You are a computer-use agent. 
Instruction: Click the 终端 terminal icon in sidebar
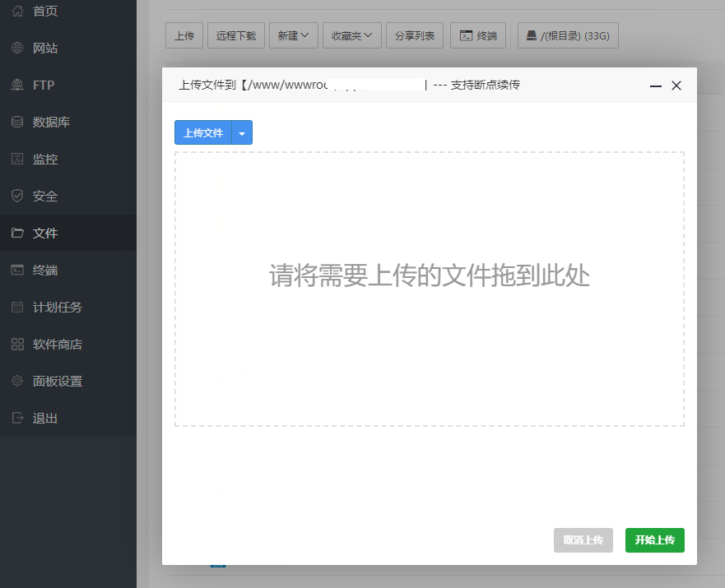(17, 270)
